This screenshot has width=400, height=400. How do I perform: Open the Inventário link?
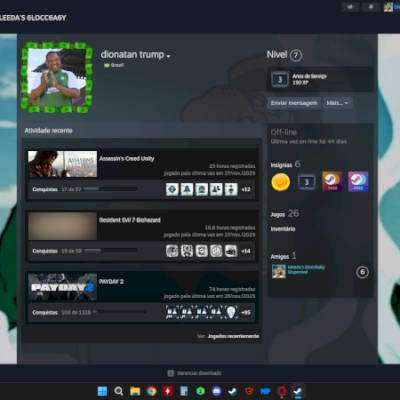283,229
